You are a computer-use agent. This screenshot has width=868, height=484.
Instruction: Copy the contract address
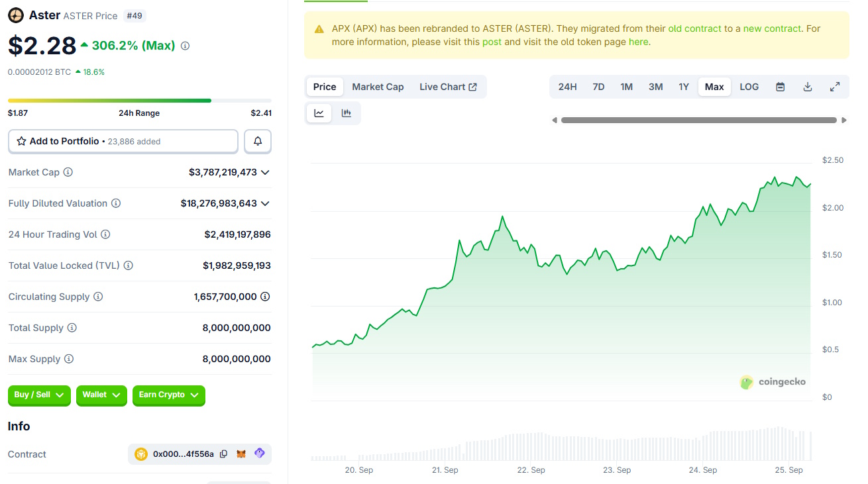click(224, 454)
